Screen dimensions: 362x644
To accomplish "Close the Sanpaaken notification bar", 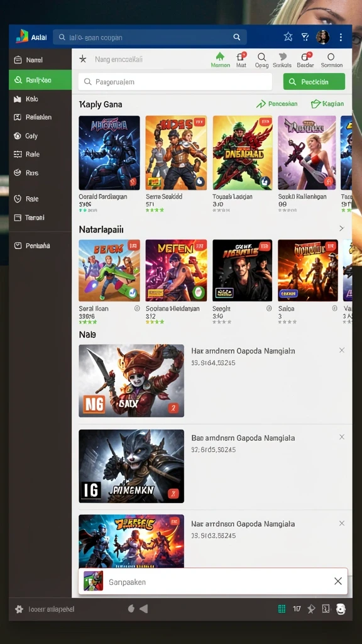I will [337, 581].
